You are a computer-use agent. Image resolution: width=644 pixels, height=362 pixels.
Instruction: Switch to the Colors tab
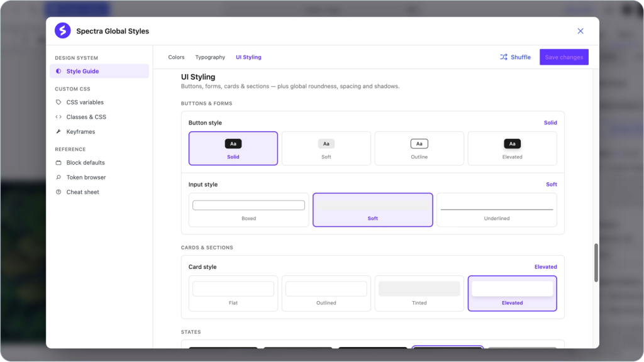click(x=176, y=57)
